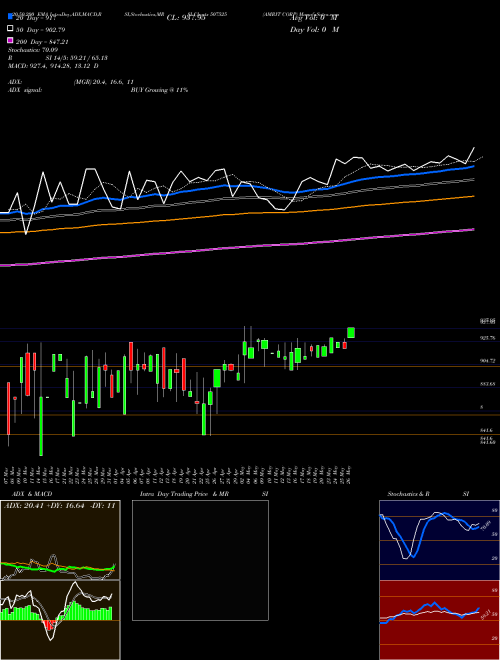
Task: Click the 'CL: 937.95' closing price text
Action: [x=186, y=18]
